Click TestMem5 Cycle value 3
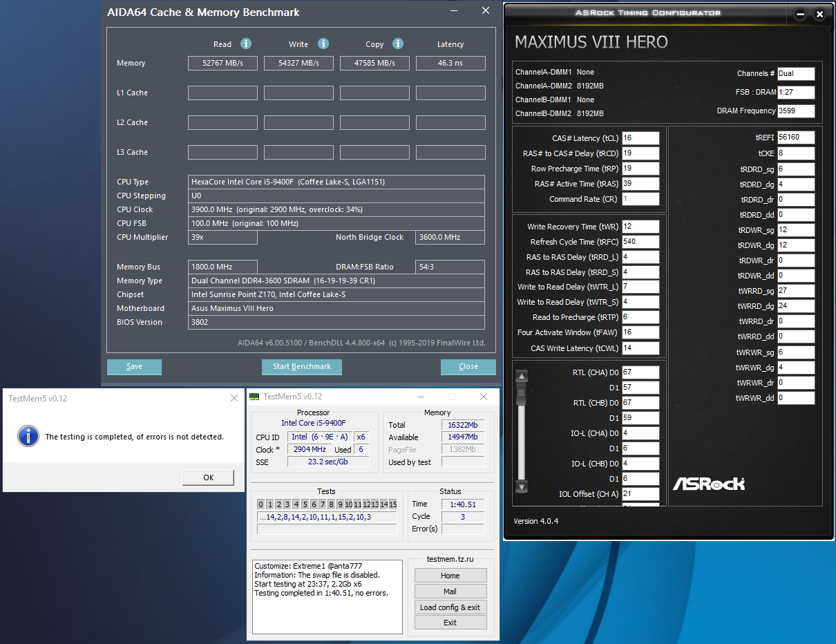836x644 pixels. click(x=463, y=517)
